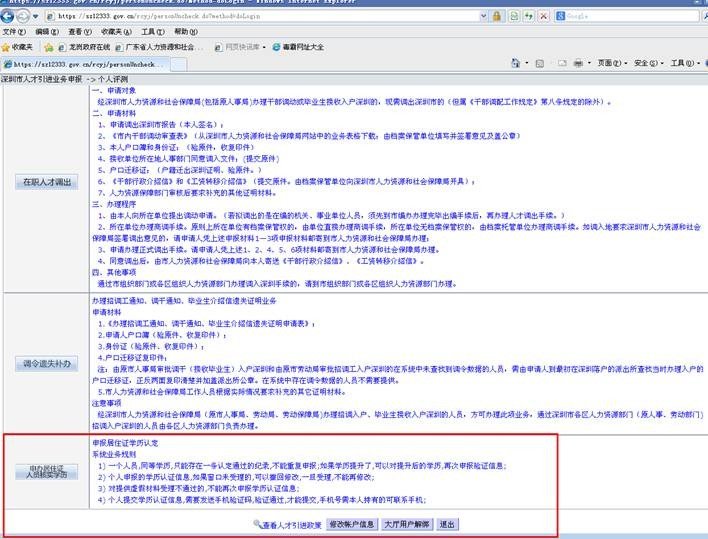This screenshot has height=539, width=708.
Task: Click the read mail icon
Action: tap(562, 64)
